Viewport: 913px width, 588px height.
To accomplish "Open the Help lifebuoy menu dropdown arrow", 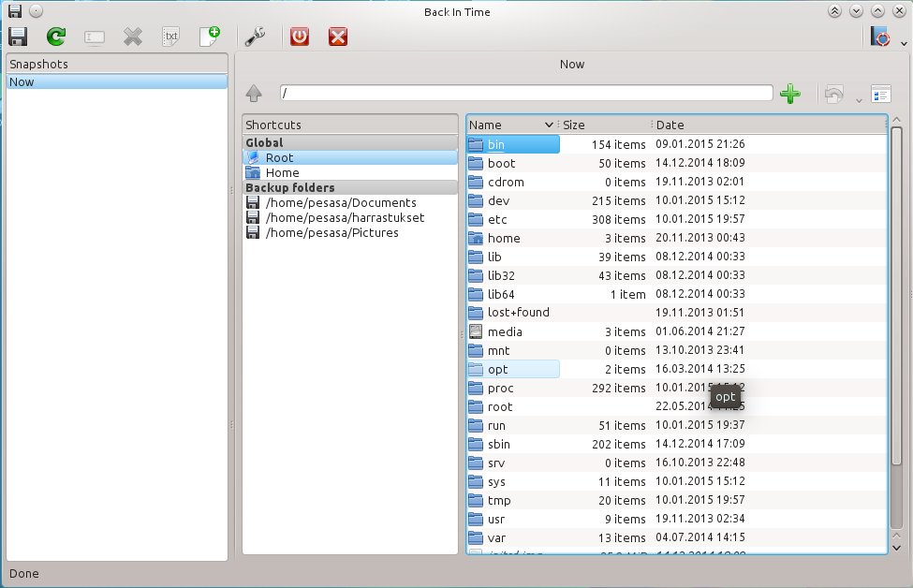I will [x=903, y=44].
